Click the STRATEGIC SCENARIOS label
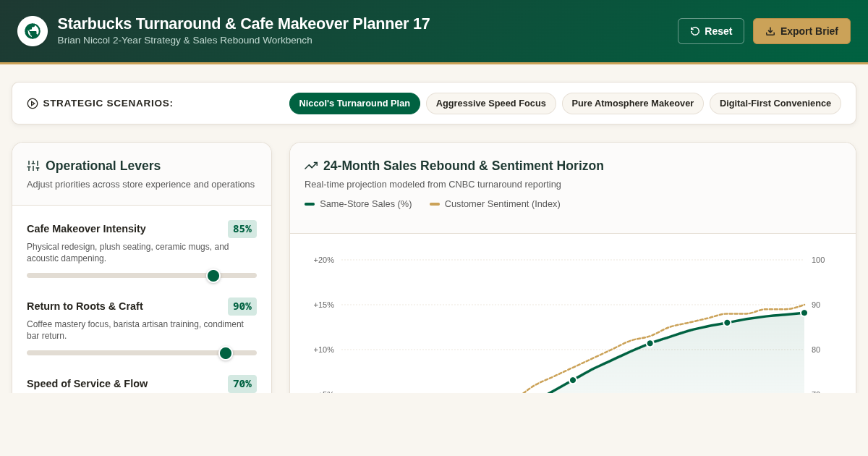This screenshot has width=868, height=456. click(x=109, y=104)
